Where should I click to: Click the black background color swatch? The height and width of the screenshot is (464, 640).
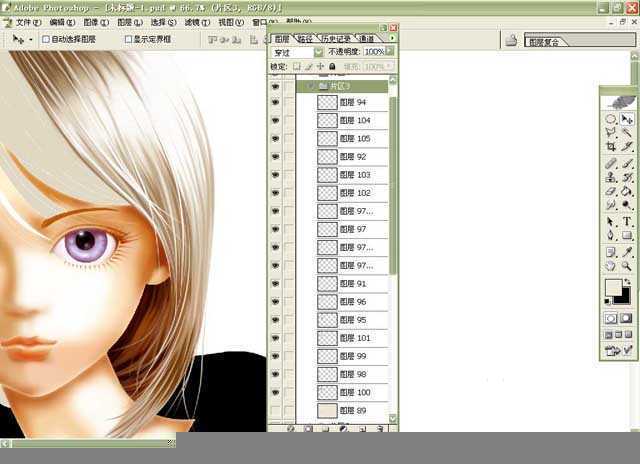pos(624,298)
